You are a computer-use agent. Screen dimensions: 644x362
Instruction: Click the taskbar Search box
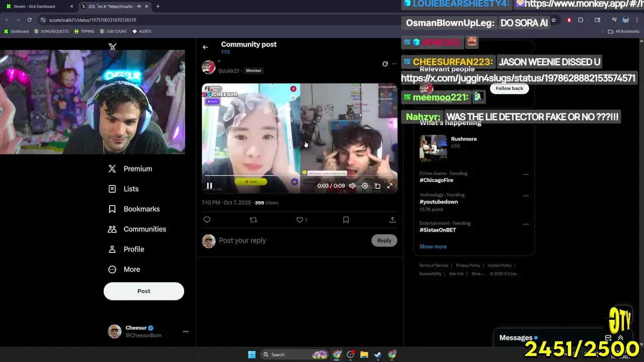(295, 354)
